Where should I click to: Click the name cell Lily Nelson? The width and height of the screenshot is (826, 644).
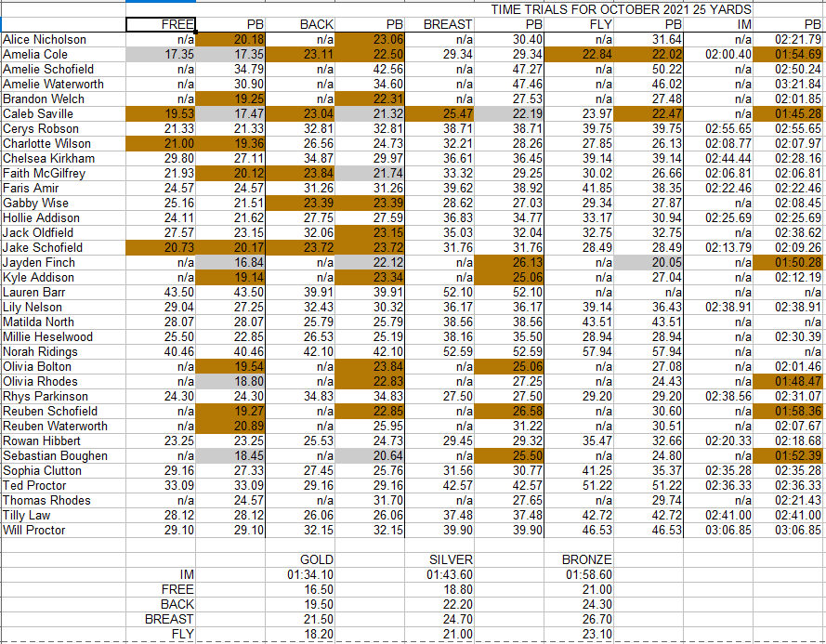point(63,307)
